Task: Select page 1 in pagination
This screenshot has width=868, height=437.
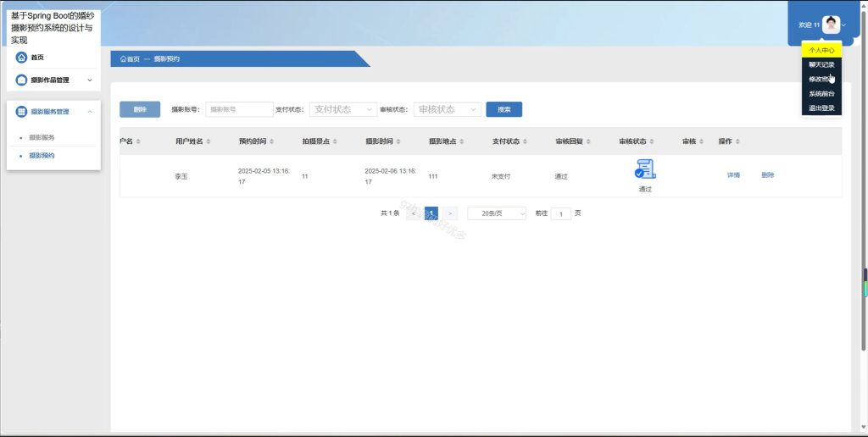Action: pyautogui.click(x=431, y=213)
